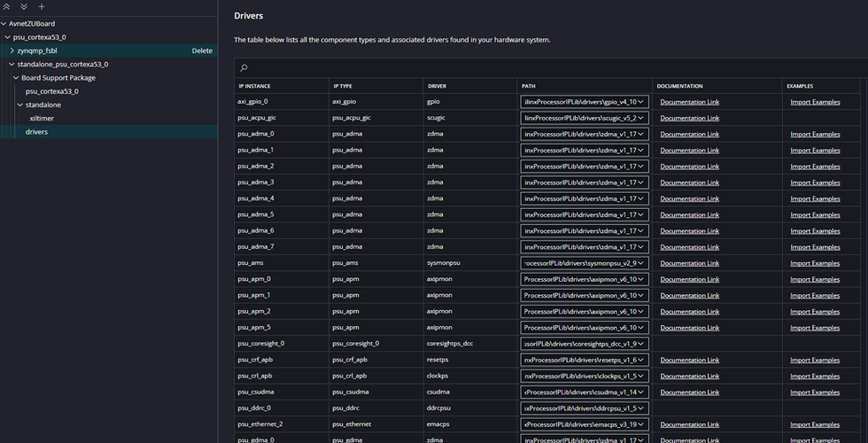The width and height of the screenshot is (868, 443).
Task: Open path dropdown for psu_csudma
Action: [642, 392]
